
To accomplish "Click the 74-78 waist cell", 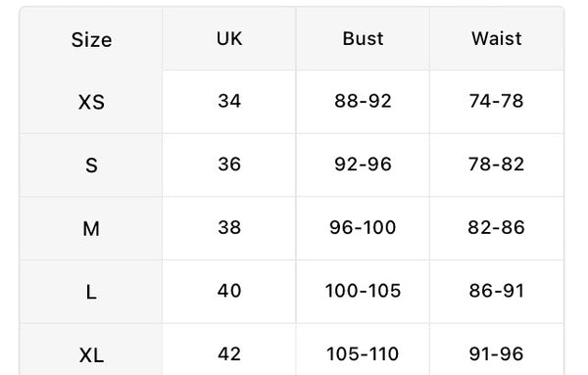I will pyautogui.click(x=497, y=101).
